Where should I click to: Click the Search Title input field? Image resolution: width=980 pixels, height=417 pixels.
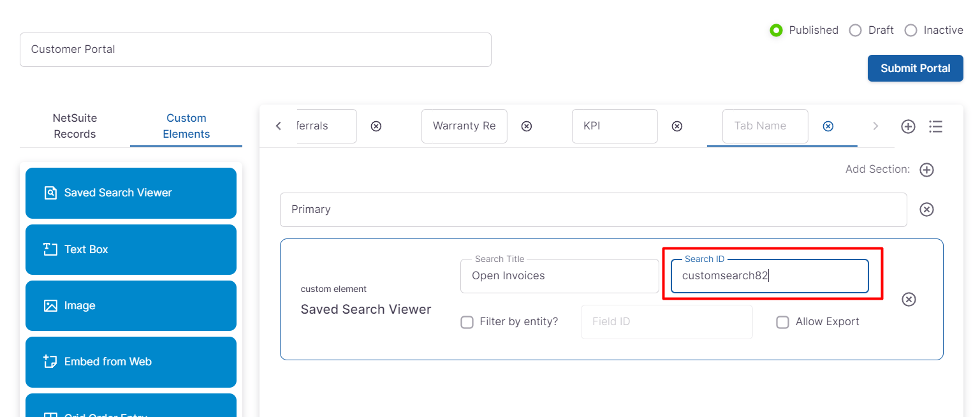(559, 276)
